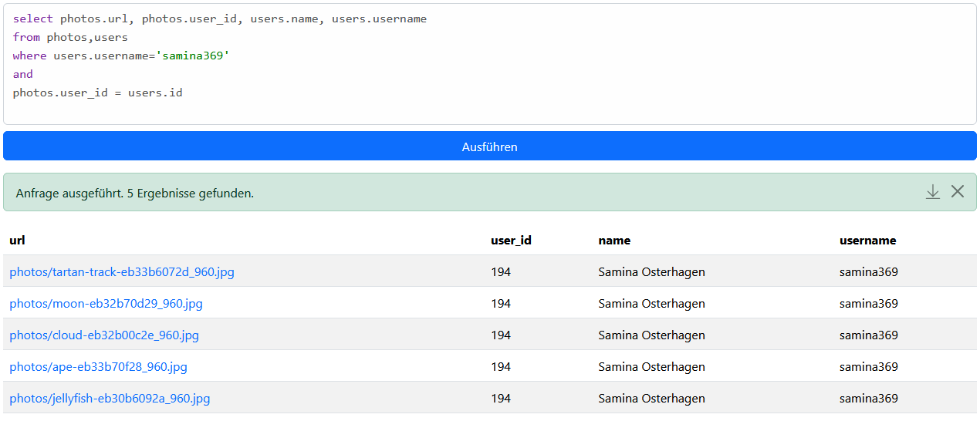Open the cloud photo link
This screenshot has width=980, height=421.
point(104,335)
